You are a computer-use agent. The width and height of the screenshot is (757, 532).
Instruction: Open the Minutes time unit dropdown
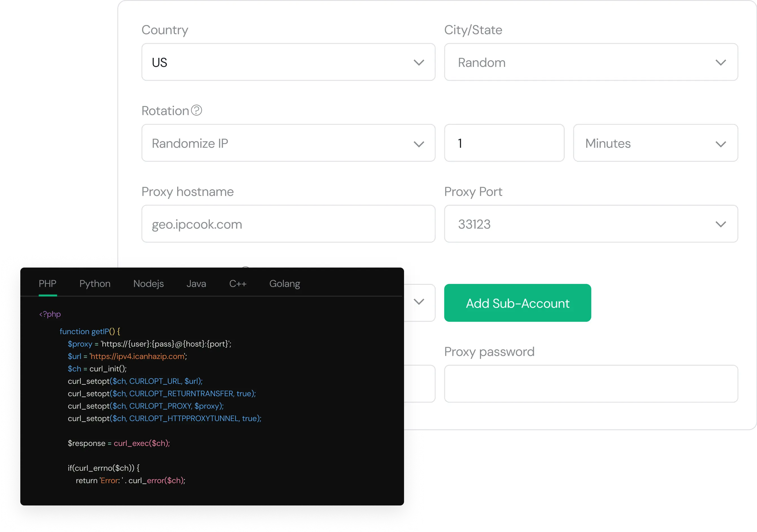655,143
